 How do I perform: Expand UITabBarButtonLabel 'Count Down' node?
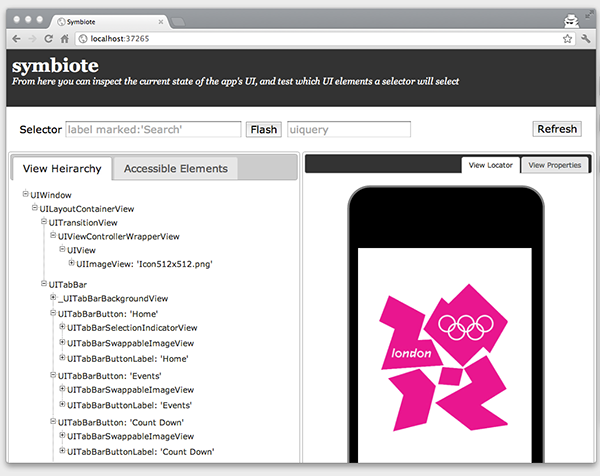62,450
